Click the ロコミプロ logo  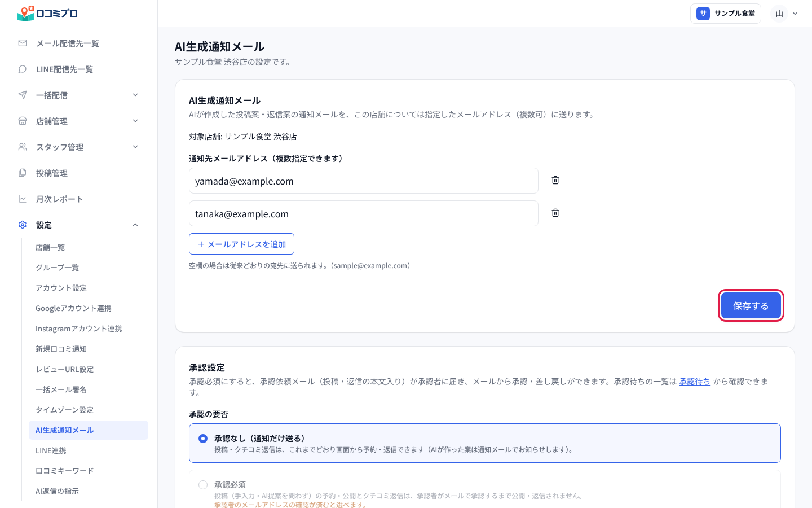coord(47,13)
